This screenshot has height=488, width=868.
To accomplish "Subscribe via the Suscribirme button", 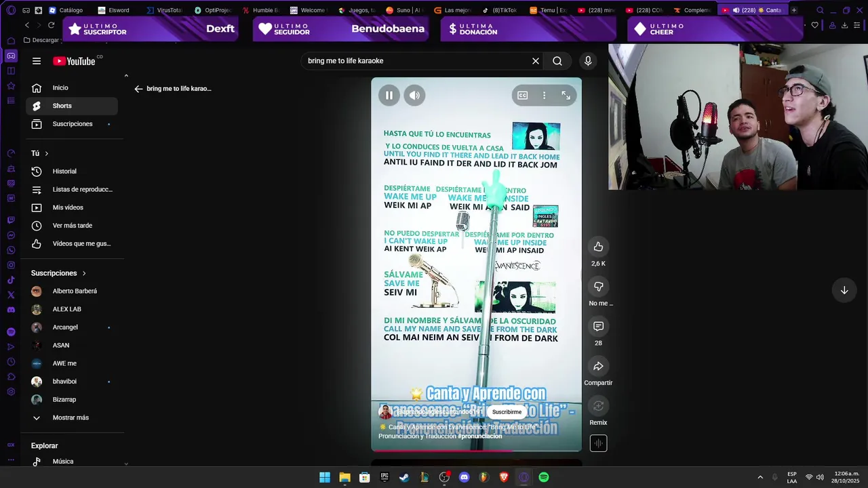I will (x=507, y=412).
